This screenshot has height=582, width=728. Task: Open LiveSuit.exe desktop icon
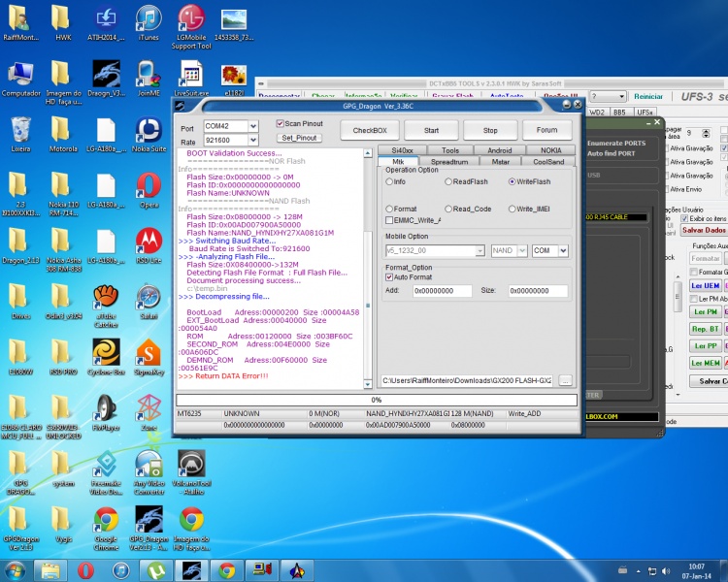coord(191,79)
